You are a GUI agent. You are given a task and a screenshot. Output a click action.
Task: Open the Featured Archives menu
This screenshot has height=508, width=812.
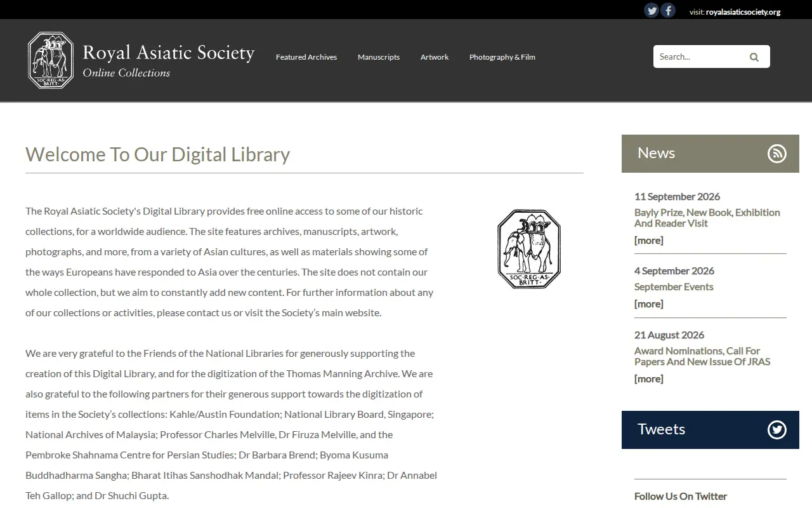[x=306, y=57]
